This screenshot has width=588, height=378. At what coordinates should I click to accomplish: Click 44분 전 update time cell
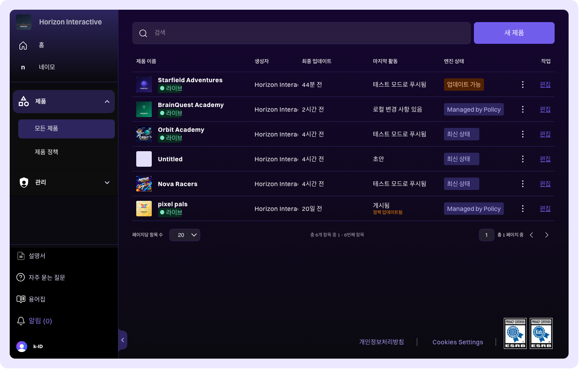pos(312,85)
